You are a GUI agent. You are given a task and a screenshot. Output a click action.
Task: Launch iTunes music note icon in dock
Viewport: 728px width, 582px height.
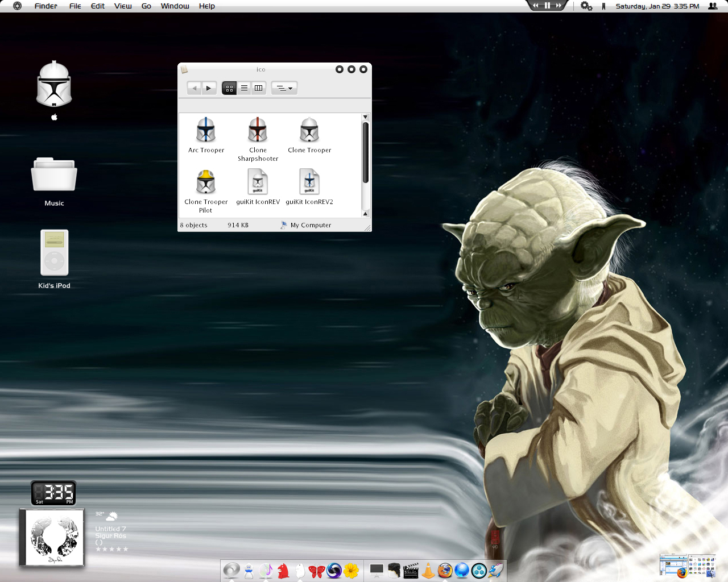coord(266,570)
